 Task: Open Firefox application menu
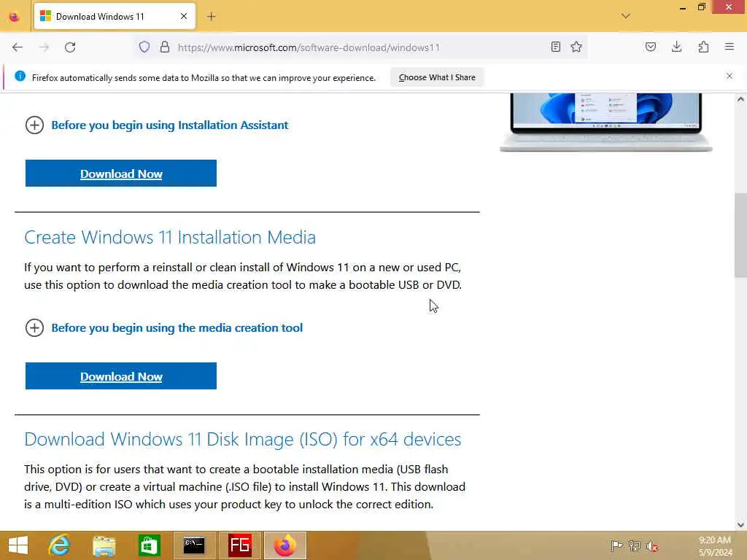tap(729, 47)
